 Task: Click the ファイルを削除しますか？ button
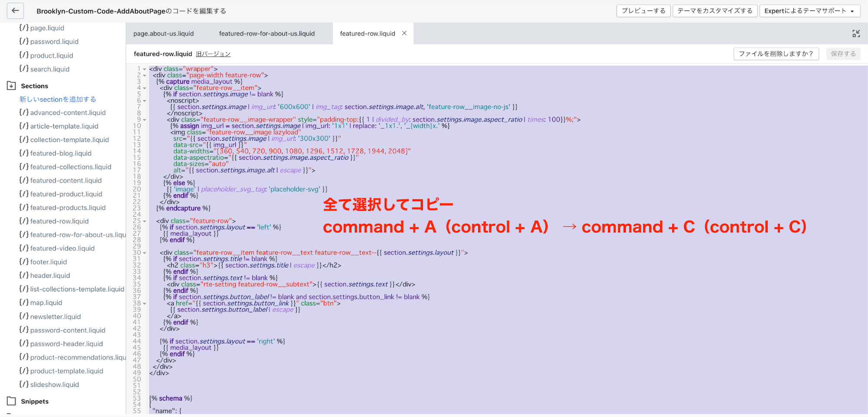pos(776,54)
